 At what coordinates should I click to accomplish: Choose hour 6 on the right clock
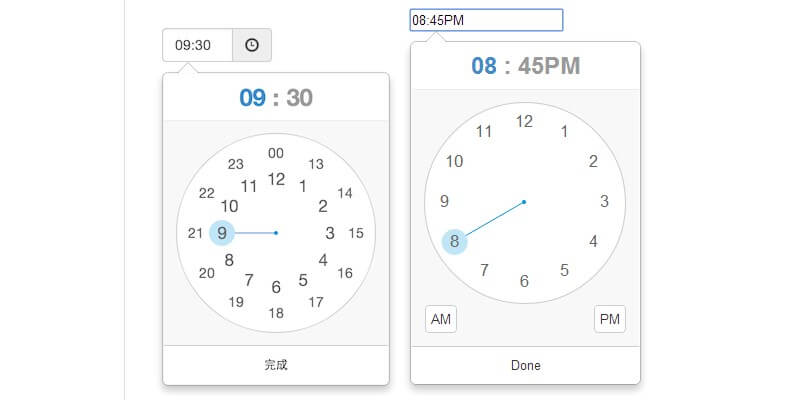tap(524, 281)
